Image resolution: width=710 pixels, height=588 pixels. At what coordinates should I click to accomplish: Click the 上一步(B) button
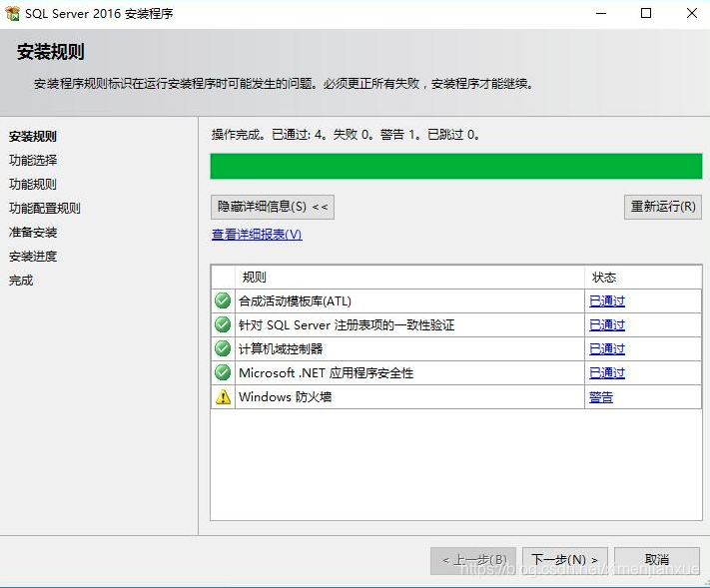[x=473, y=560]
